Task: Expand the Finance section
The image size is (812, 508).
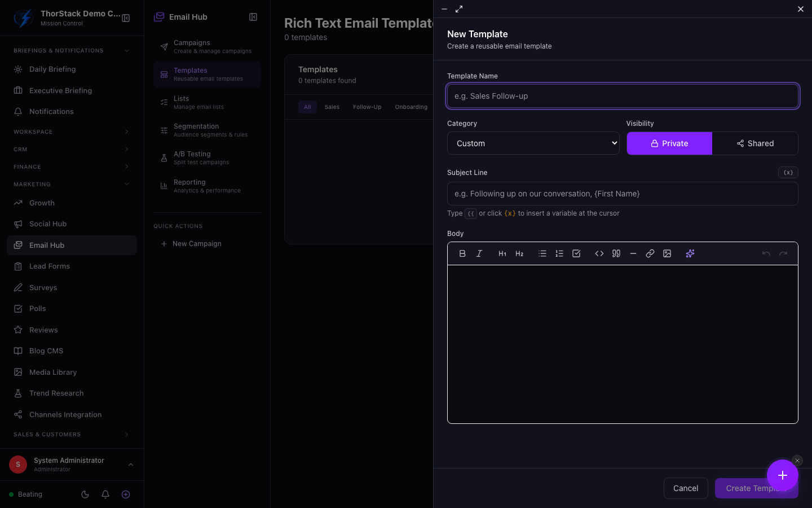Action: click(72, 167)
